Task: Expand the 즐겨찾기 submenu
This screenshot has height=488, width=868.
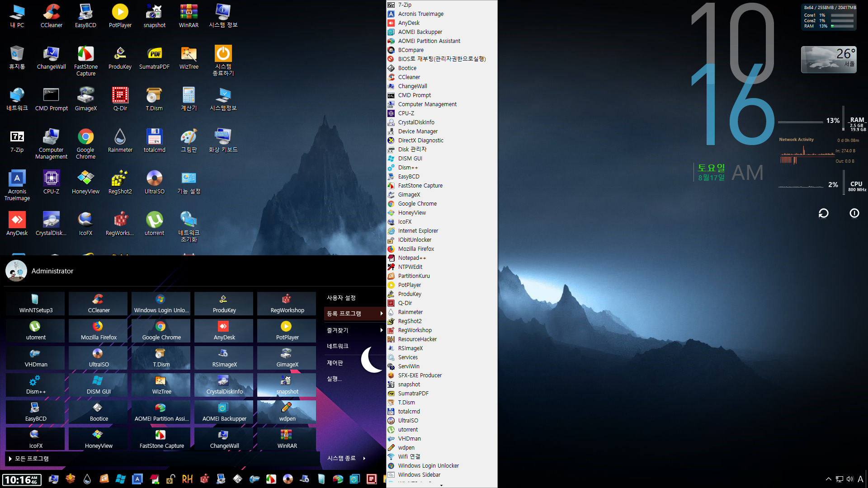Action: 355,330
